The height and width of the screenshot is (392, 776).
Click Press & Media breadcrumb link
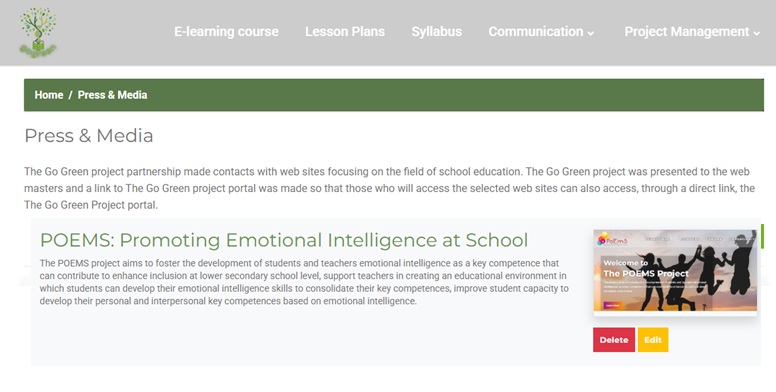coord(112,95)
